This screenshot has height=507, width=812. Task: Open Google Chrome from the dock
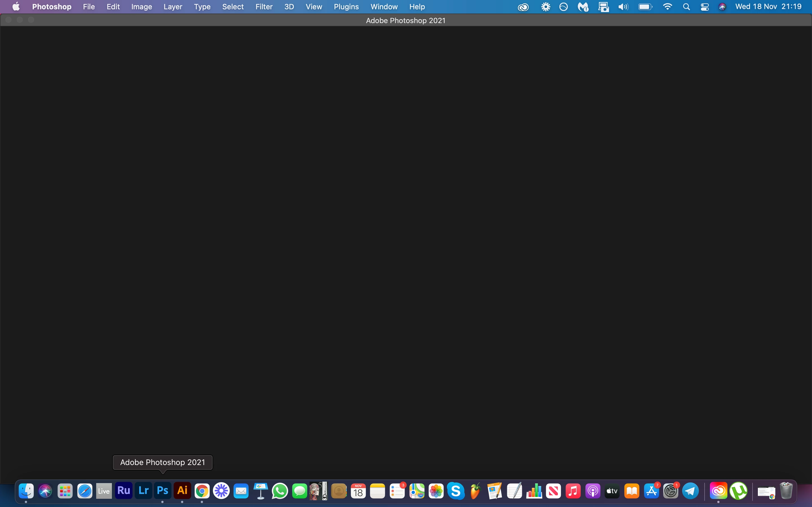pyautogui.click(x=202, y=491)
